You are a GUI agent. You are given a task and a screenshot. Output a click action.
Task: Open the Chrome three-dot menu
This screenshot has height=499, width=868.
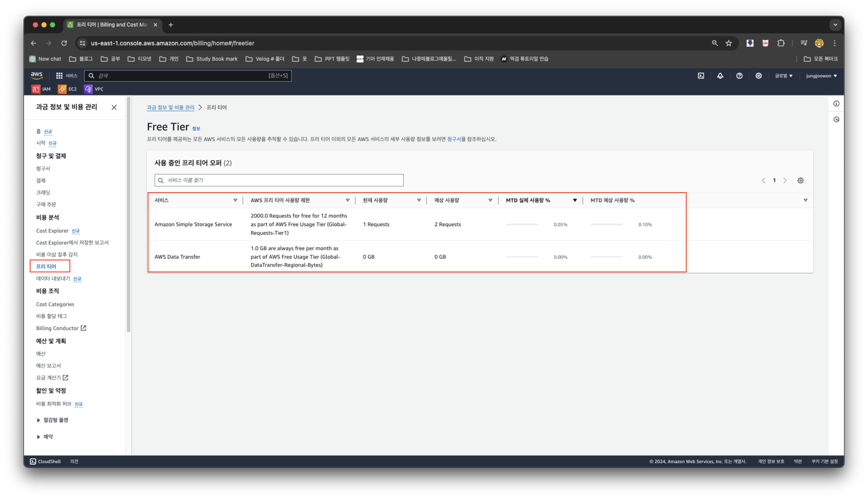tap(834, 43)
